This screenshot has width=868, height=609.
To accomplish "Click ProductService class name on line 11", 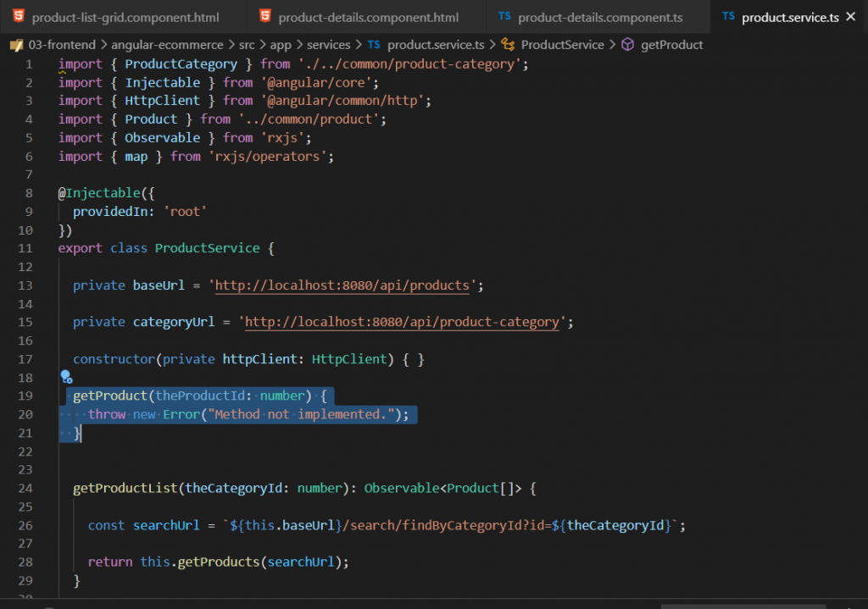I will pos(207,248).
